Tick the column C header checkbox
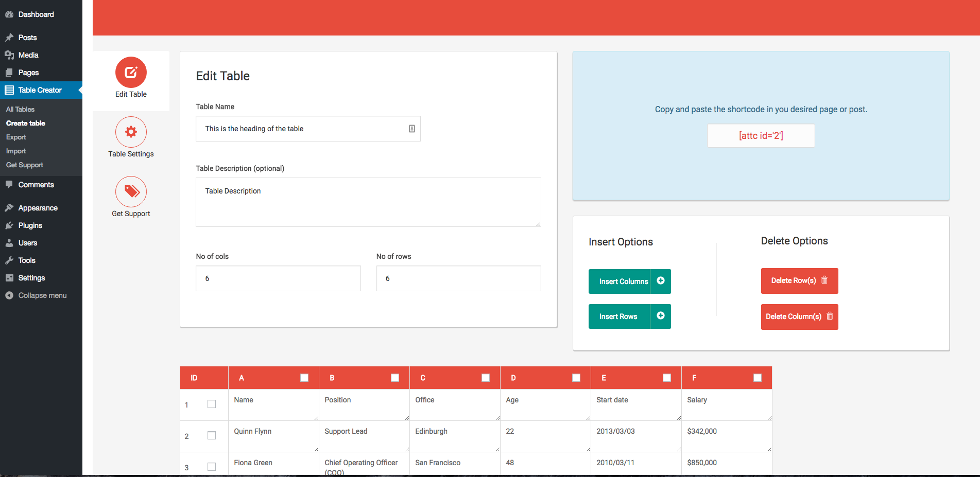 pyautogui.click(x=486, y=378)
